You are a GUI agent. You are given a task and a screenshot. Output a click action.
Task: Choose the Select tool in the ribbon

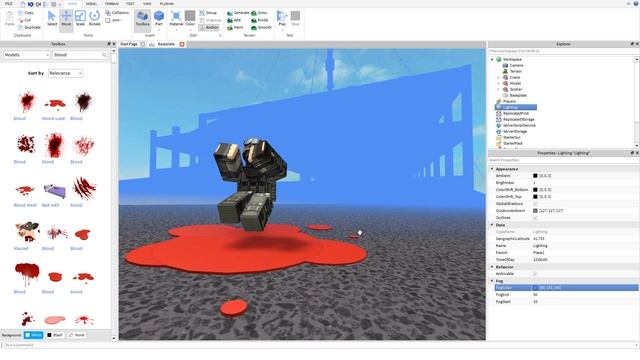coord(52,19)
